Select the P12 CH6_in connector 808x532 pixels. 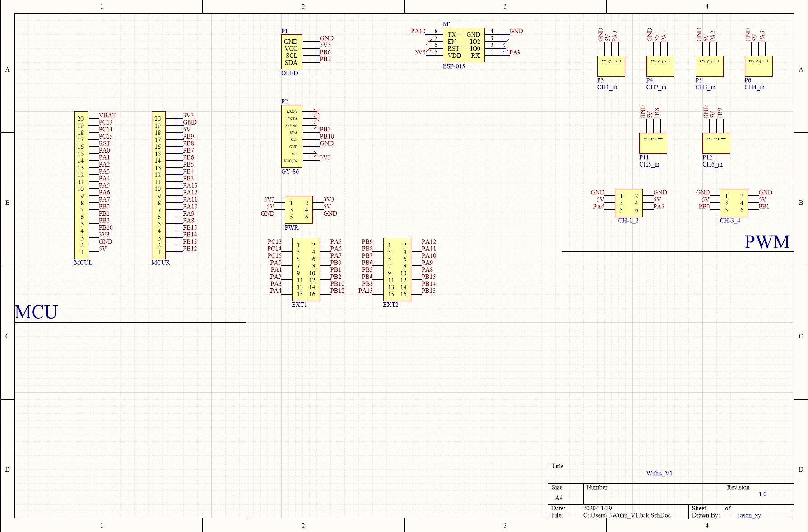pyautogui.click(x=716, y=143)
